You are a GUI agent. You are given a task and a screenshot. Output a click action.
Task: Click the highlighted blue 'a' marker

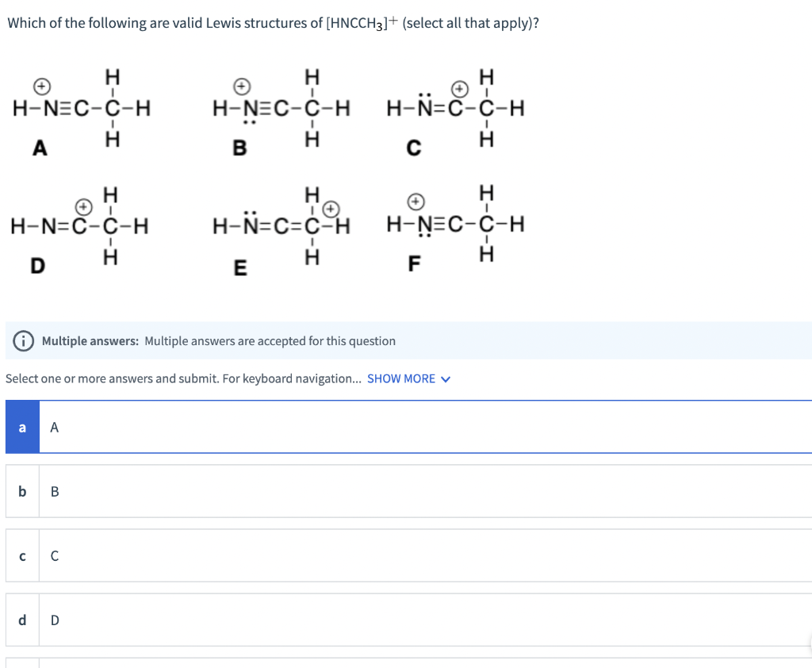[21, 427]
